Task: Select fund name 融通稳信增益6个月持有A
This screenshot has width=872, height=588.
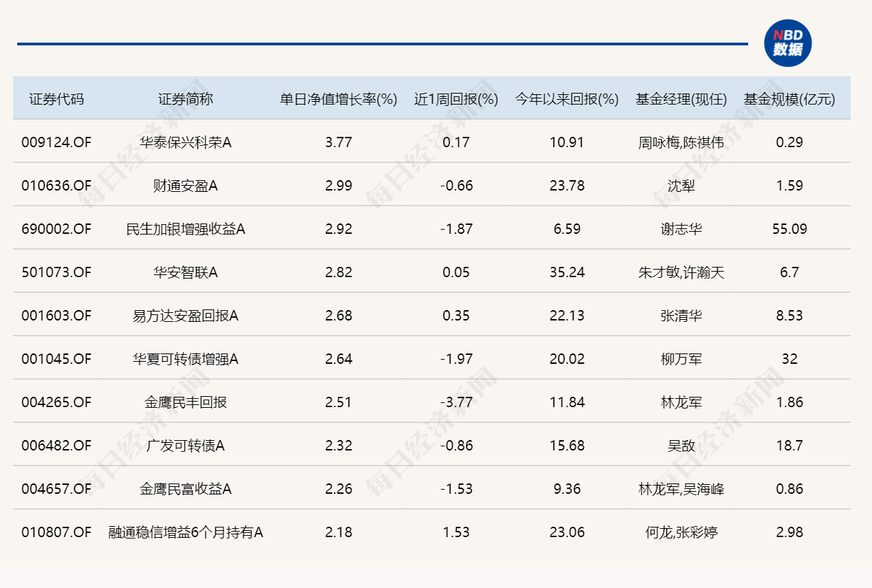Action: (x=186, y=532)
